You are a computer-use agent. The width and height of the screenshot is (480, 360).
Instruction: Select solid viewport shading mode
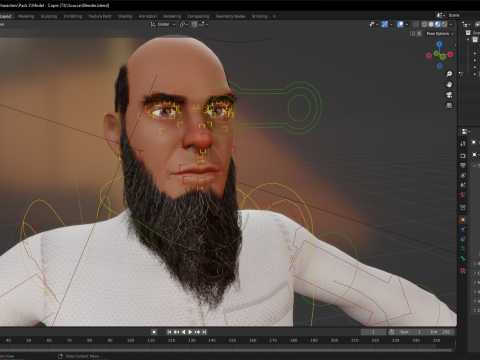point(431,24)
